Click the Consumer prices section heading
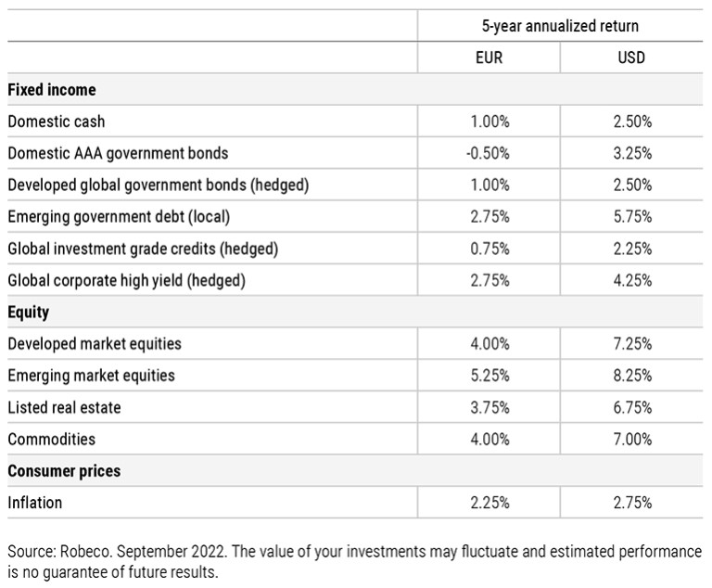The width and height of the screenshot is (712, 588). [x=64, y=471]
